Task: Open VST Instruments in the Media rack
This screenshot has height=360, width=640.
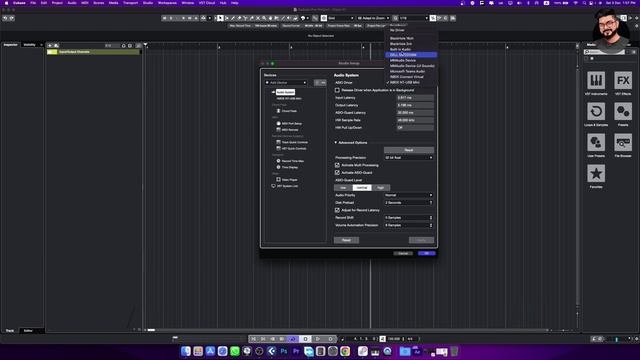Action: pyautogui.click(x=596, y=80)
